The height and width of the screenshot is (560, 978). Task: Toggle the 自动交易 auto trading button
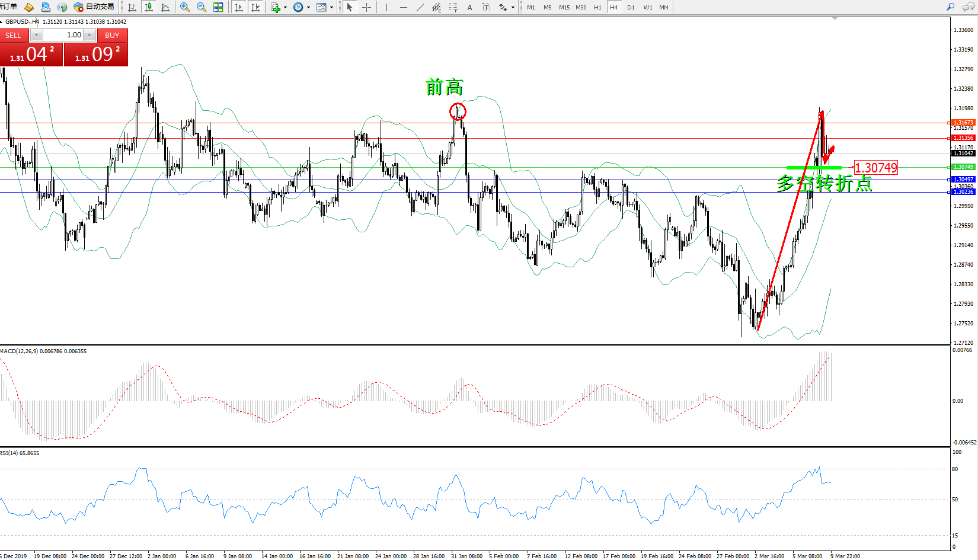[94, 7]
